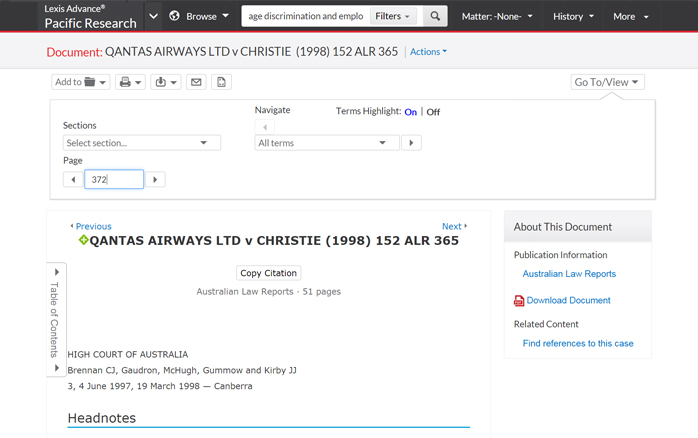Open the print options button

pos(130,82)
